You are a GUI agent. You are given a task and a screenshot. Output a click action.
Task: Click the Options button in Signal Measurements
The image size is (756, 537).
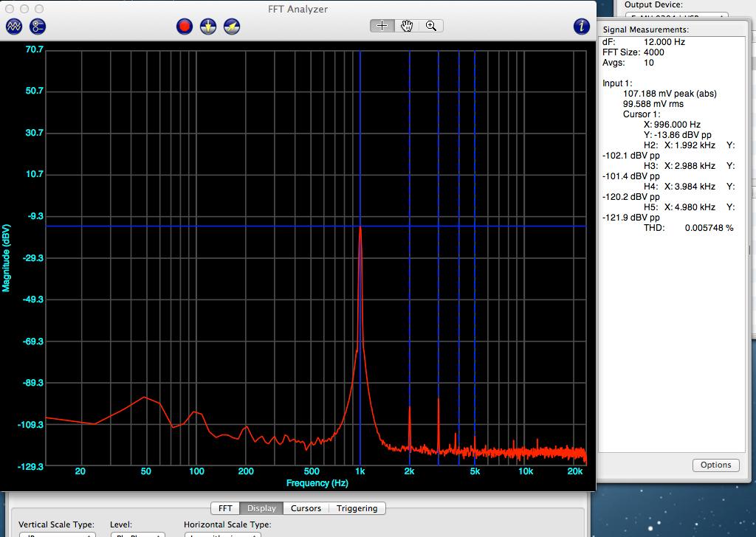point(715,465)
